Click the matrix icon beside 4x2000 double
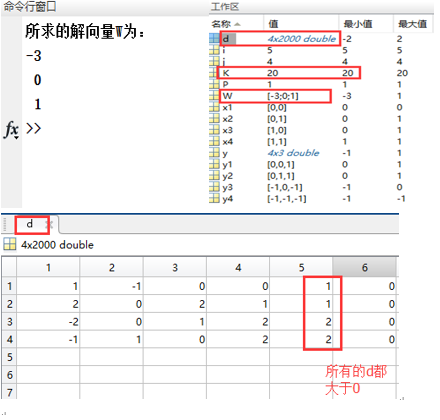This screenshot has height=420, width=440. tap(9, 244)
